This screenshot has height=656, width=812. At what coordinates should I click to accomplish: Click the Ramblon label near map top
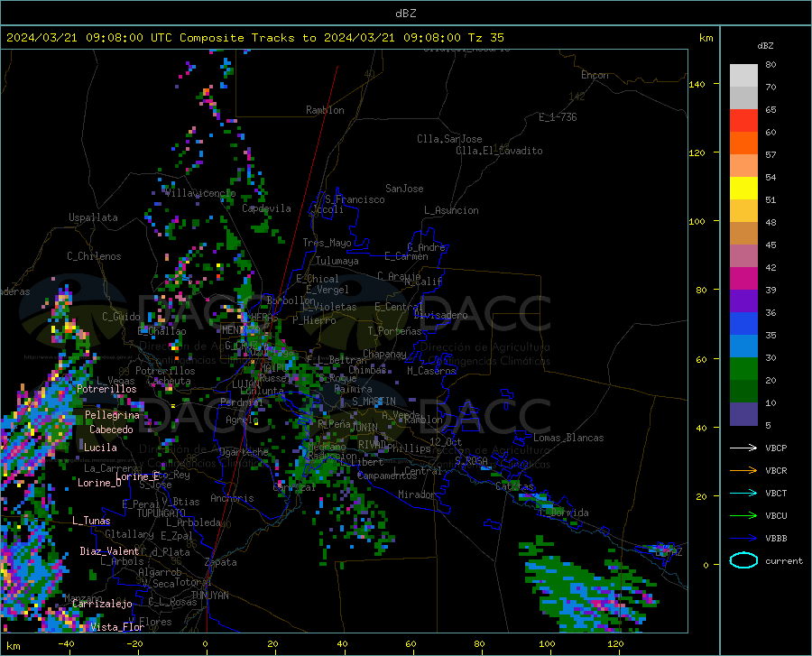[325, 110]
